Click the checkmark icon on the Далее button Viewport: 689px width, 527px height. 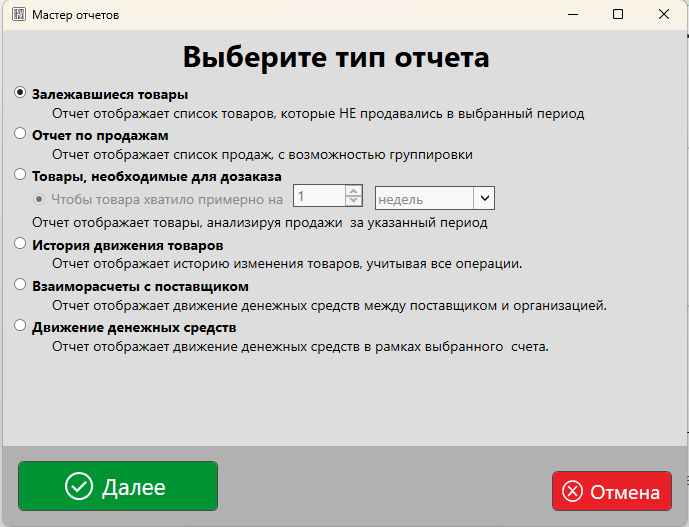click(78, 487)
